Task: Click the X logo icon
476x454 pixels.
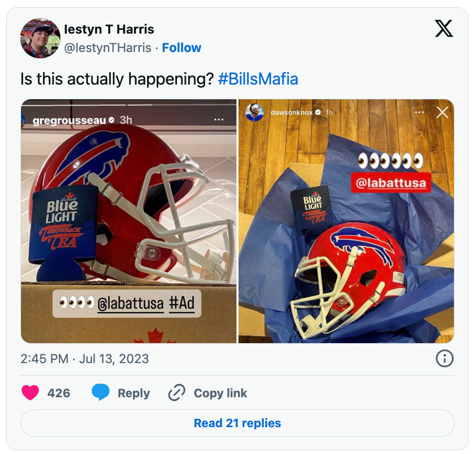Action: click(444, 29)
